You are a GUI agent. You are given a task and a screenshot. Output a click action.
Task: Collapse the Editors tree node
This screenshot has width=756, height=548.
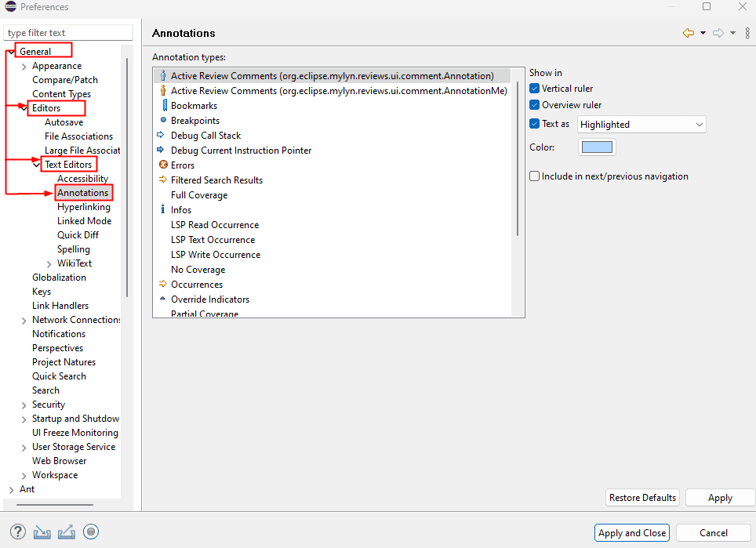tap(24, 108)
